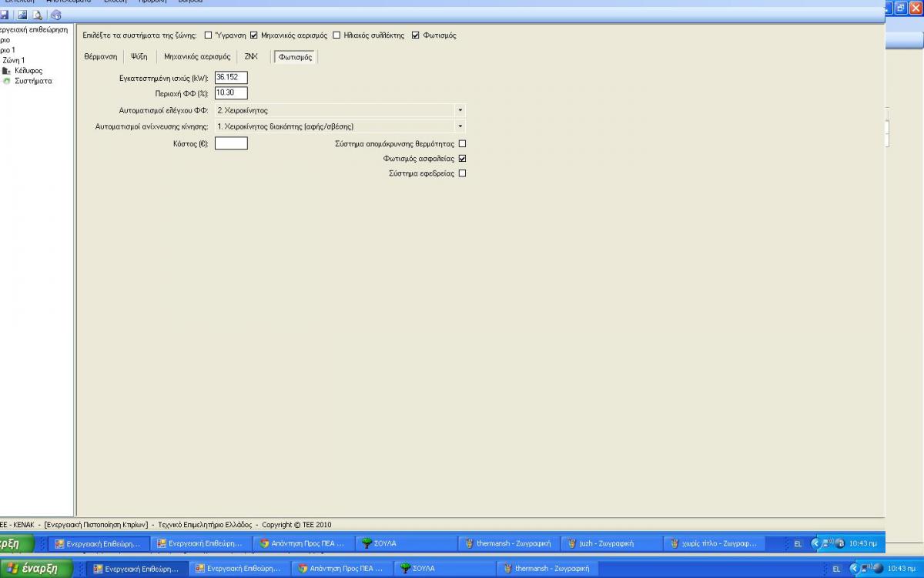Screen dimensions: 924x578
Task: Expand hidden tray icons arrow in the bottom taskbar
Action: click(x=853, y=569)
